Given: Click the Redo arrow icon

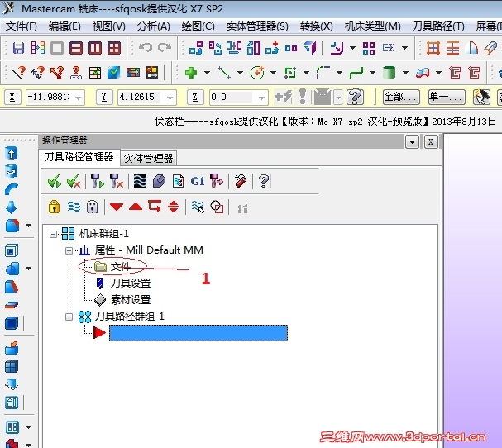Looking at the screenshot, I should 165,48.
